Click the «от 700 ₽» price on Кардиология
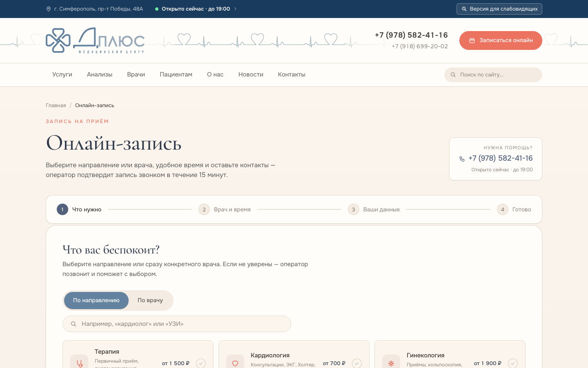This screenshot has width=588, height=368. click(x=334, y=363)
